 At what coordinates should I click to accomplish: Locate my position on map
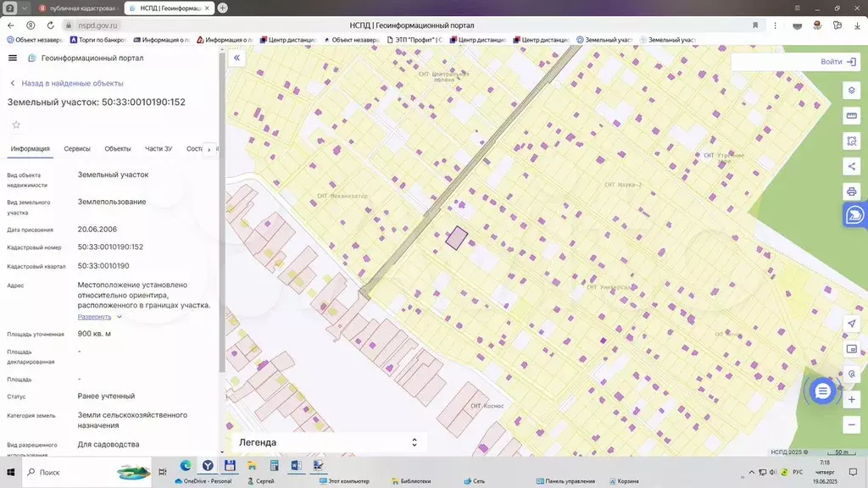[x=851, y=324]
